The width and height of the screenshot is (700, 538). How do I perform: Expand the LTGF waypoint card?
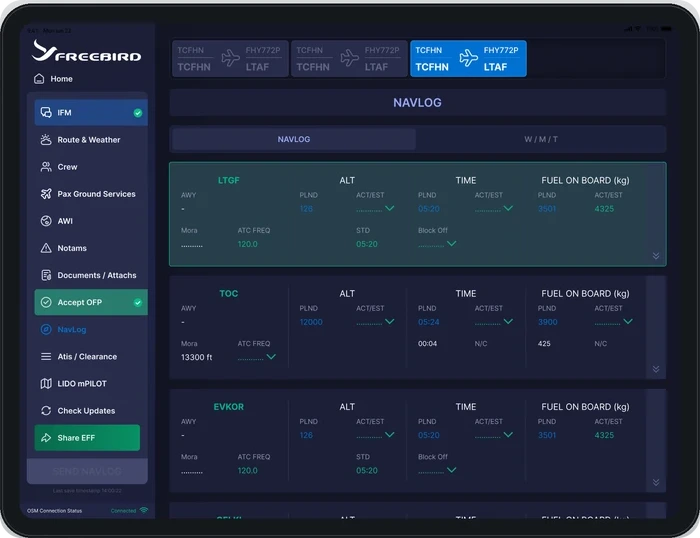[x=656, y=256]
